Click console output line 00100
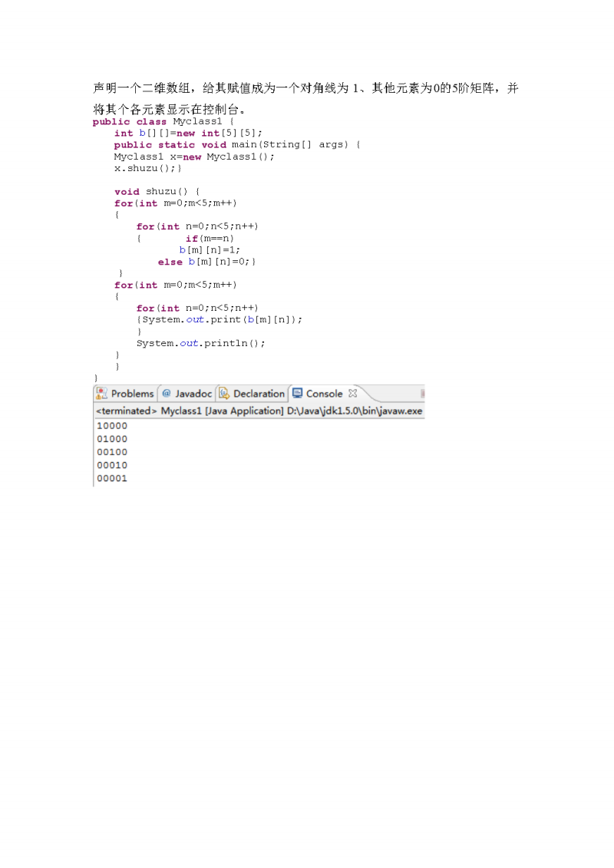This screenshot has height=868, width=614. 112,452
